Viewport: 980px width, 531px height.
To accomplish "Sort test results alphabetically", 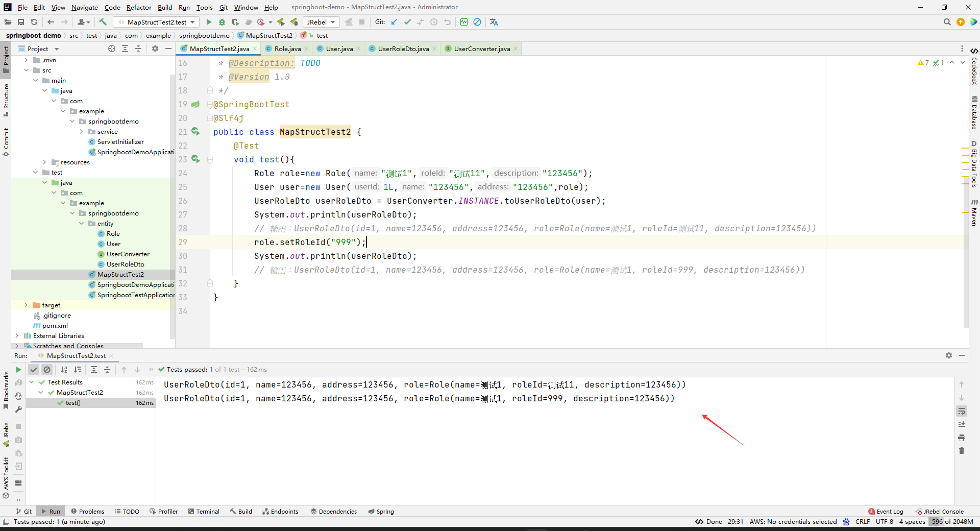I will tap(64, 370).
